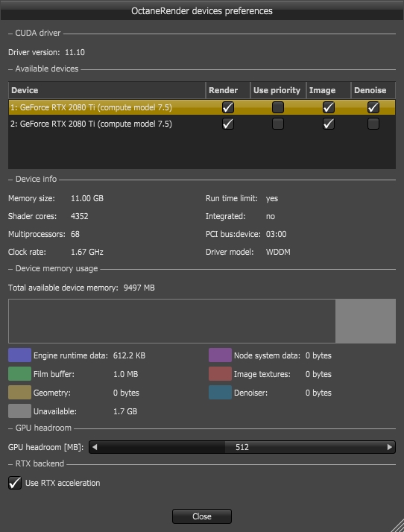The height and width of the screenshot is (532, 404).
Task: Click the unavailable gray portion of memory bar
Action: [x=365, y=321]
